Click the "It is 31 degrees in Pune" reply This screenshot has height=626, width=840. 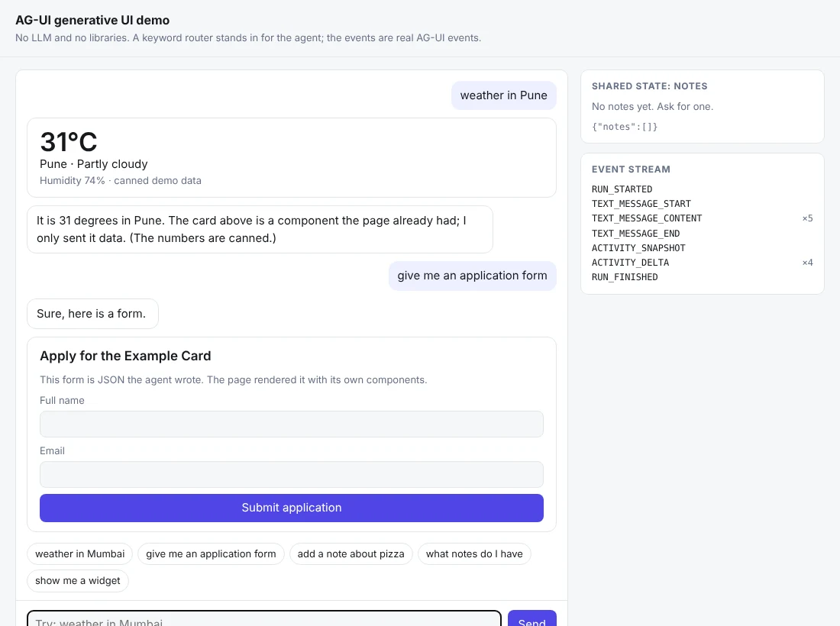[260, 229]
